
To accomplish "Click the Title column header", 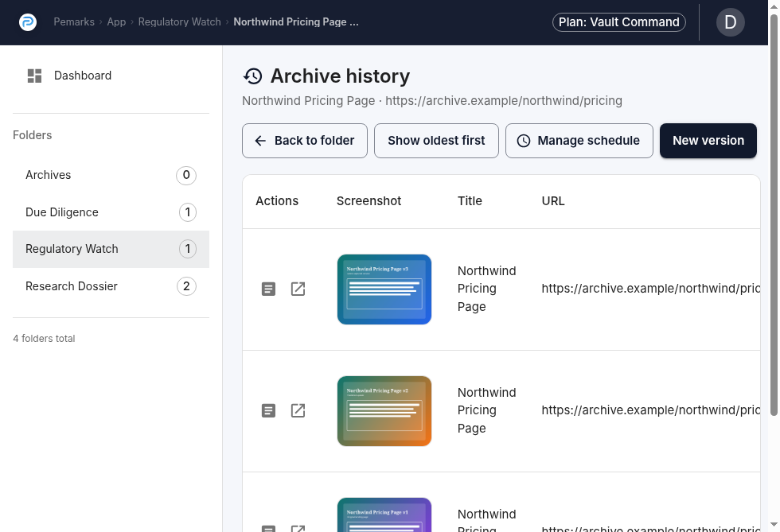I will pos(470,201).
